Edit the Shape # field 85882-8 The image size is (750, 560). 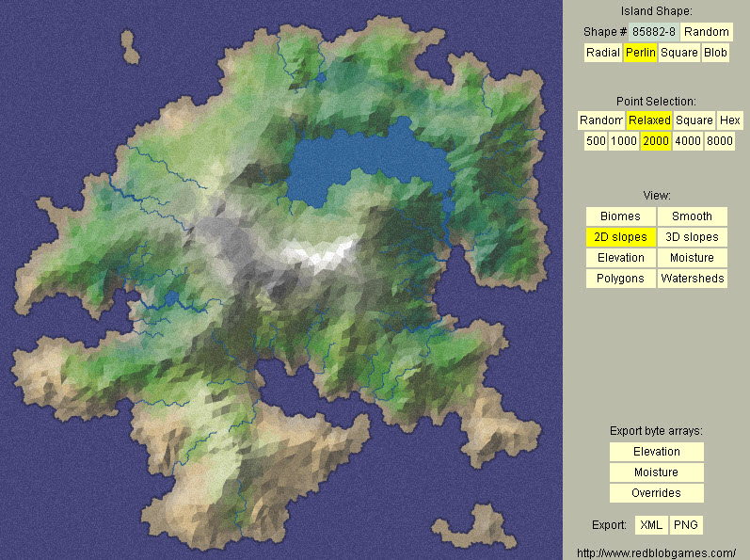[x=653, y=32]
